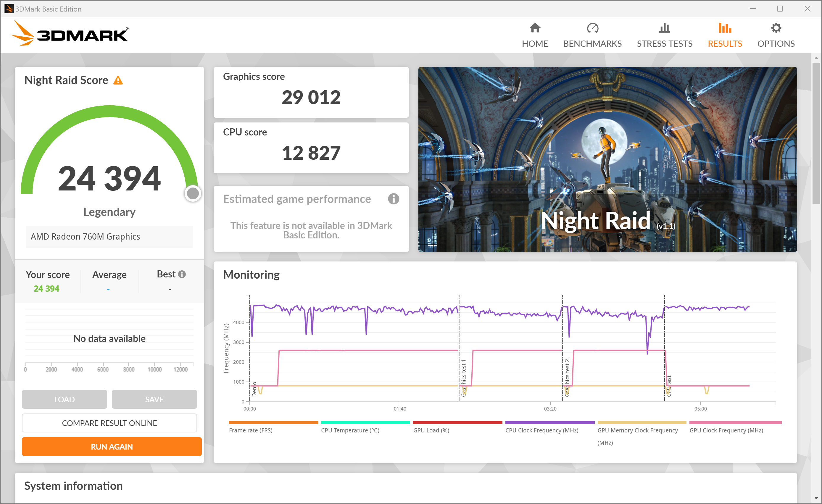822x504 pixels.
Task: Select the RESULTS tab label
Action: (x=725, y=44)
